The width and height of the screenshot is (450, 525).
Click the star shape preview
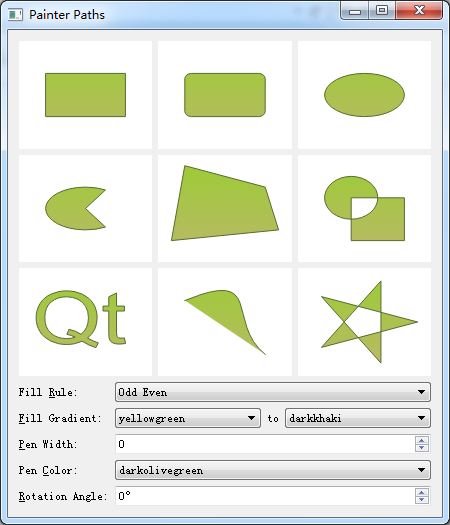(x=364, y=321)
